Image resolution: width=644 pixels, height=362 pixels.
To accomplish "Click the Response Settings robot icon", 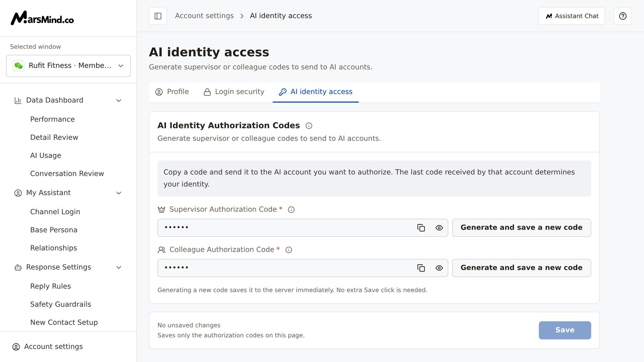I will pos(18,267).
